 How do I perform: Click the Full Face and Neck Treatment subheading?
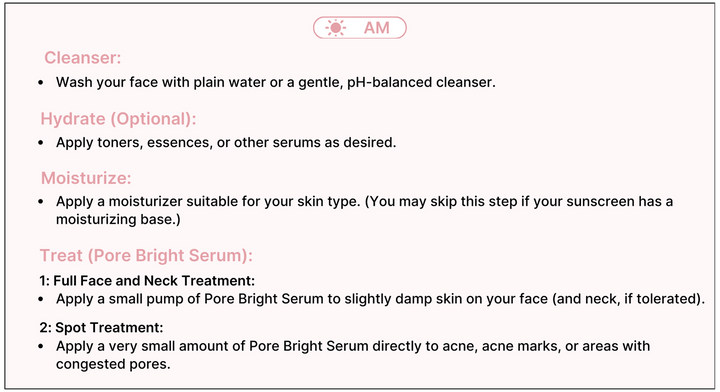(x=147, y=280)
